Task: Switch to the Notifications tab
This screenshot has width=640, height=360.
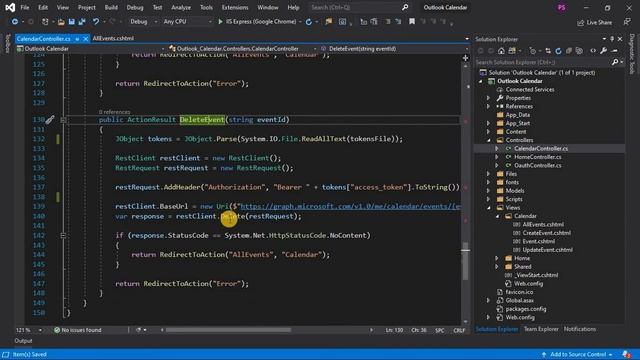Action: 580,329
